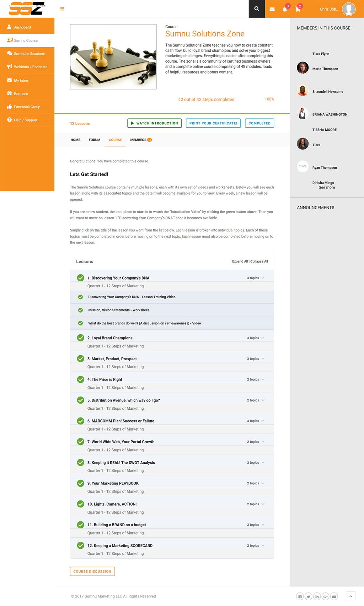Open Sumnuite Sessions in the sidebar

tap(27, 53)
